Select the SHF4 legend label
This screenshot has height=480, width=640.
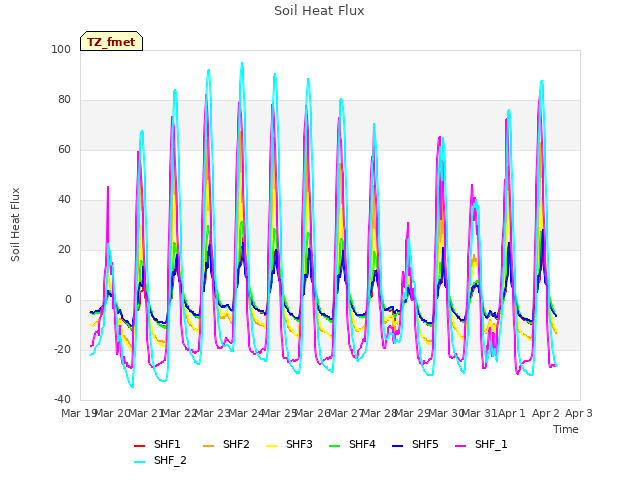point(362,444)
